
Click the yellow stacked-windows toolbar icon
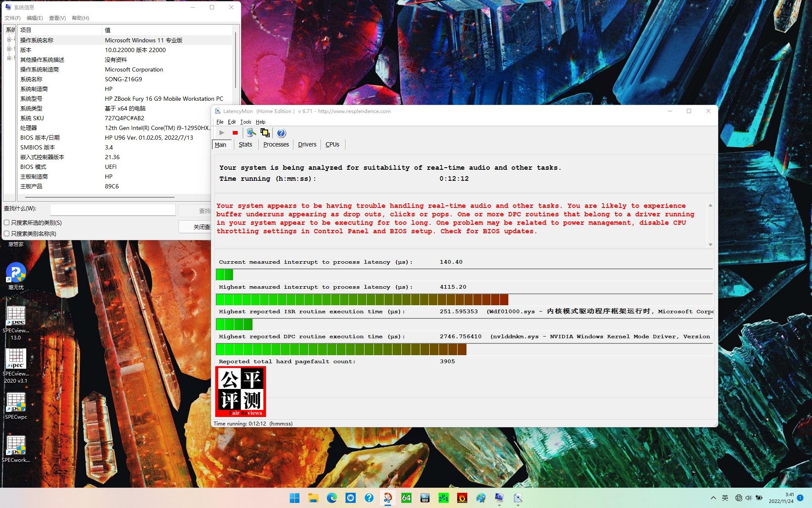pos(265,133)
